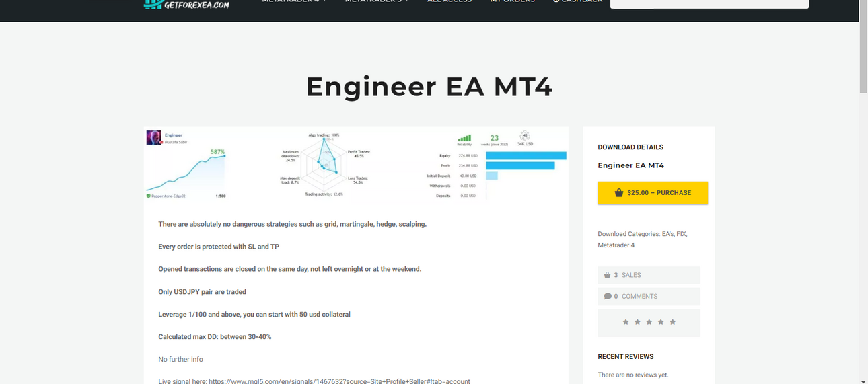Click the Engineer EA MT4 sidebar title
This screenshot has width=868, height=384.
point(631,165)
